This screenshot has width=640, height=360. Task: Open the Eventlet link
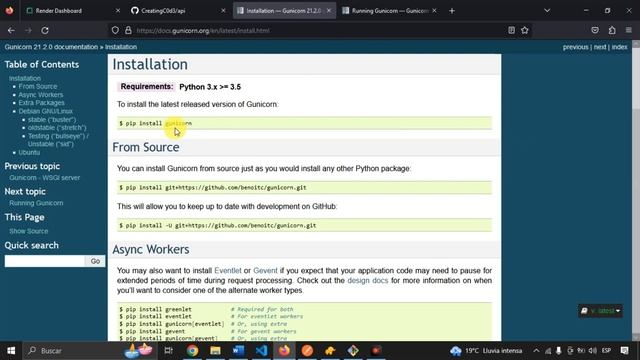(x=228, y=271)
